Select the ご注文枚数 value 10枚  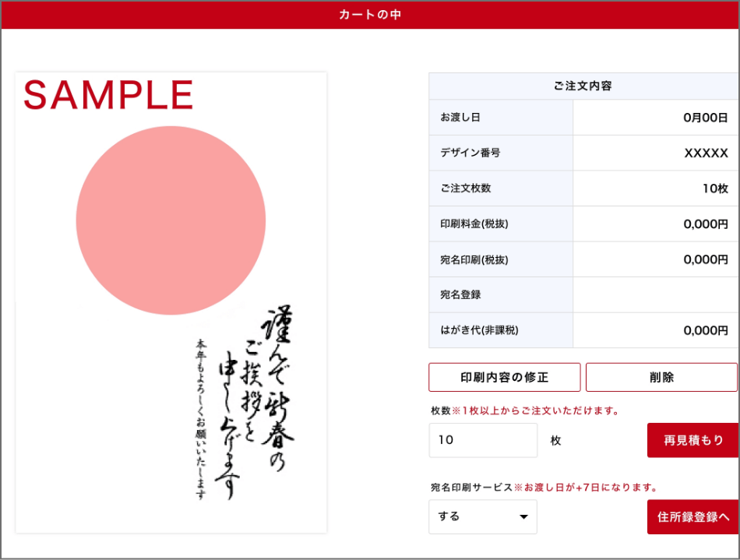pyautogui.click(x=714, y=188)
